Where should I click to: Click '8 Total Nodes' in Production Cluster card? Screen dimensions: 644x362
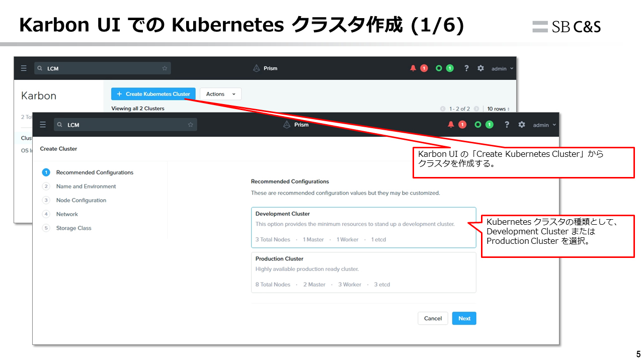point(273,285)
